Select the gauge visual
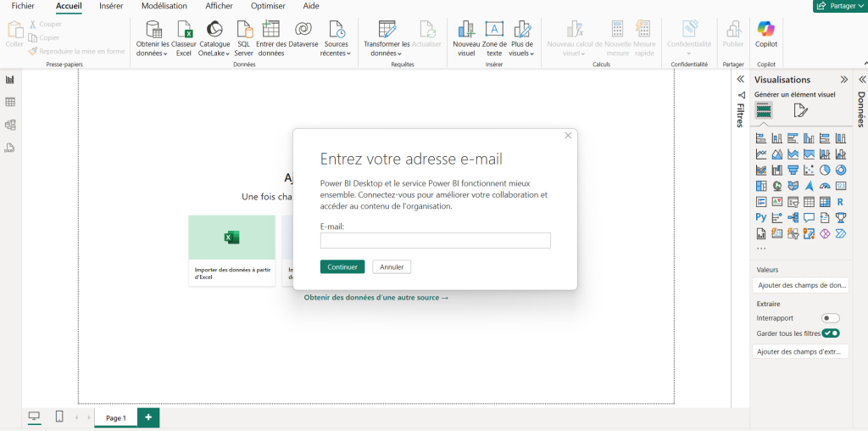The height and width of the screenshot is (431, 868). (825, 186)
